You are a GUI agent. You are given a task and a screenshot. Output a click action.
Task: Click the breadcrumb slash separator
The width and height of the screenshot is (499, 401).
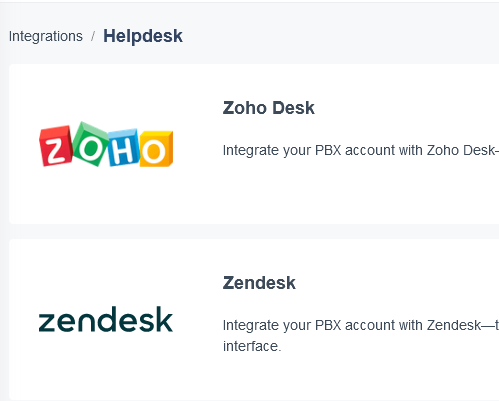[x=93, y=36]
